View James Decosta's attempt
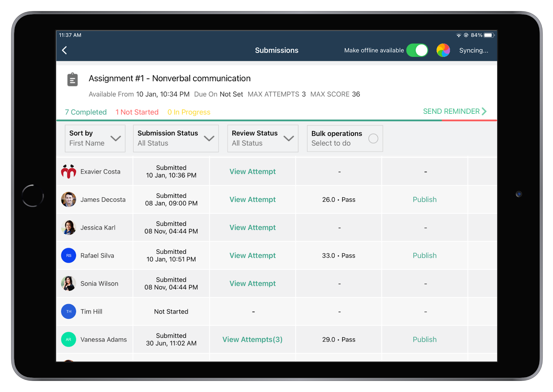Screen dimensions: 553x392 click(253, 199)
